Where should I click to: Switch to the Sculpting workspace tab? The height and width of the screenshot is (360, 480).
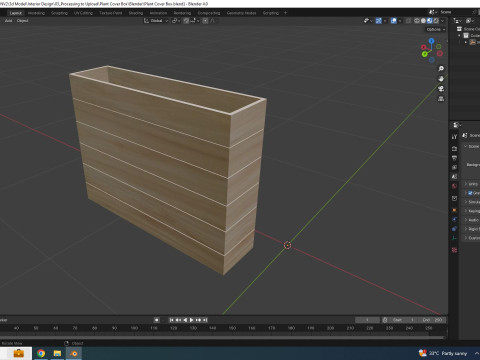59,13
